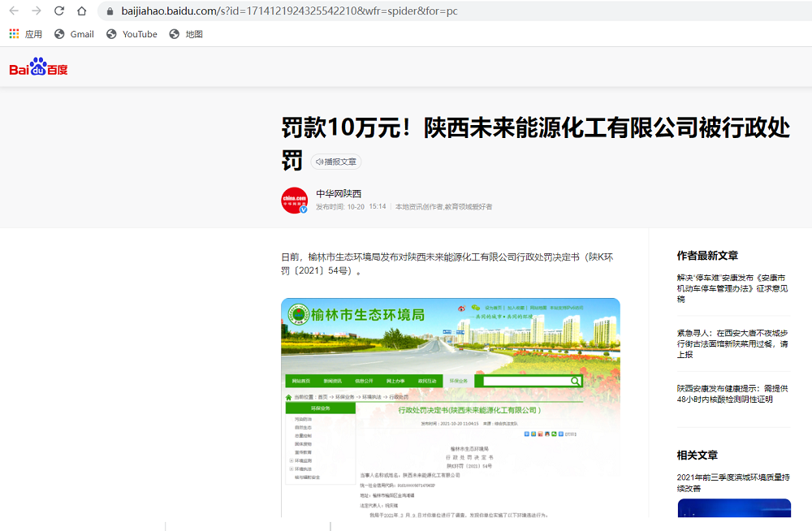Open article 紧急寻人：在西安大唐不夜城
812x531 pixels.
[x=732, y=343]
